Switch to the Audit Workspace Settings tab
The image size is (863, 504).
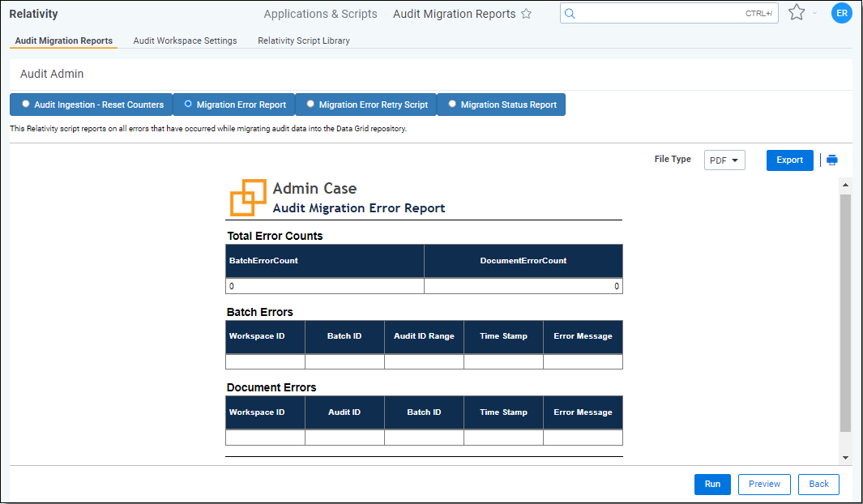pos(185,41)
